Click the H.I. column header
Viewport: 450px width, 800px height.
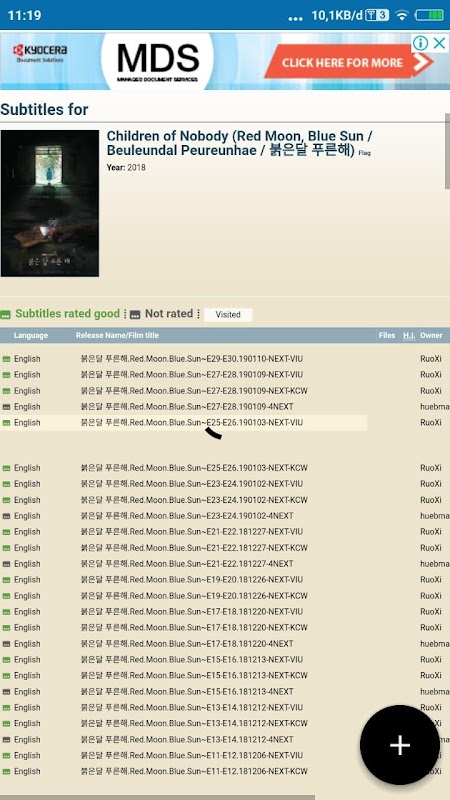[x=409, y=335]
